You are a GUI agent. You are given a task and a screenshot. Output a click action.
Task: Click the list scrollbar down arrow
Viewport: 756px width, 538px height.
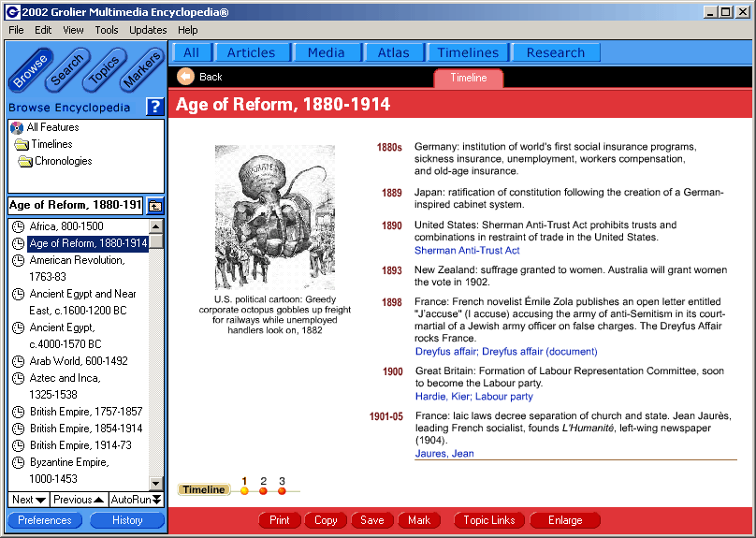pos(155,483)
